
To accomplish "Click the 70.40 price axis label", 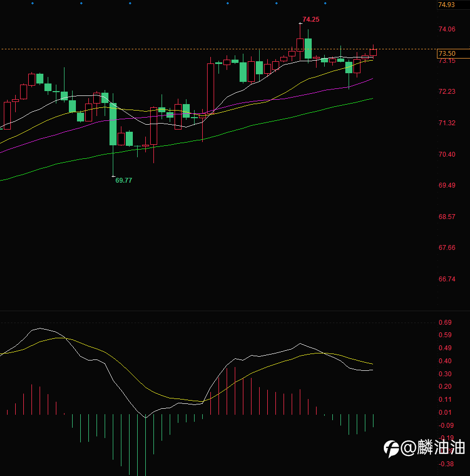I will pyautogui.click(x=447, y=154).
